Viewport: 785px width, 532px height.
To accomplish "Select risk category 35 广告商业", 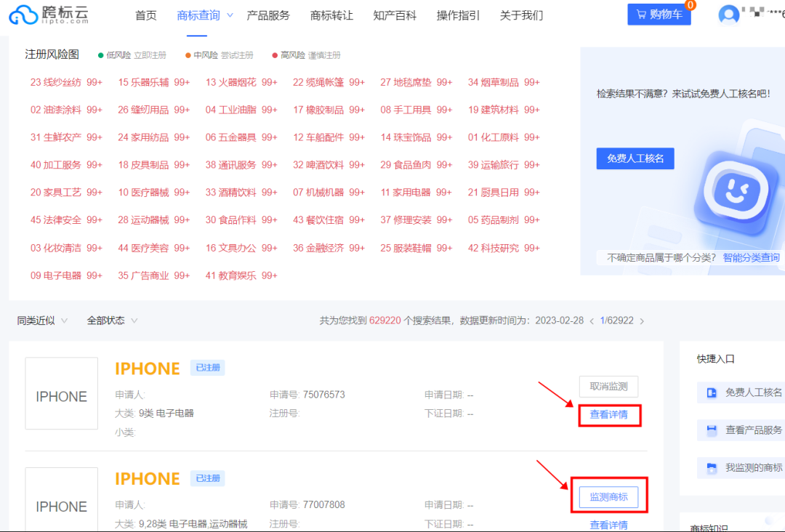I will tap(153, 275).
